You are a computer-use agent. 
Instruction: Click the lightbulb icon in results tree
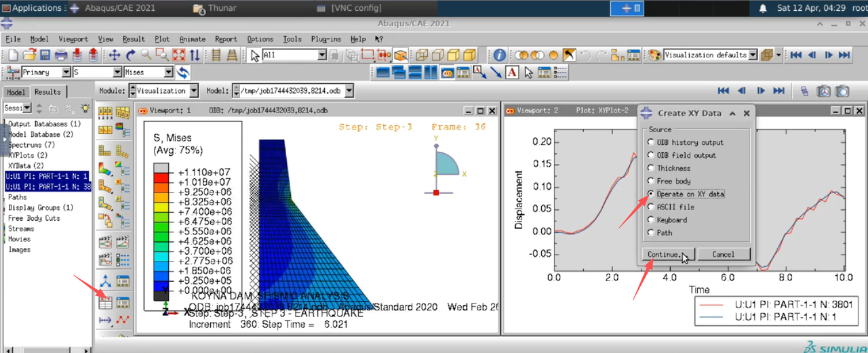85,108
